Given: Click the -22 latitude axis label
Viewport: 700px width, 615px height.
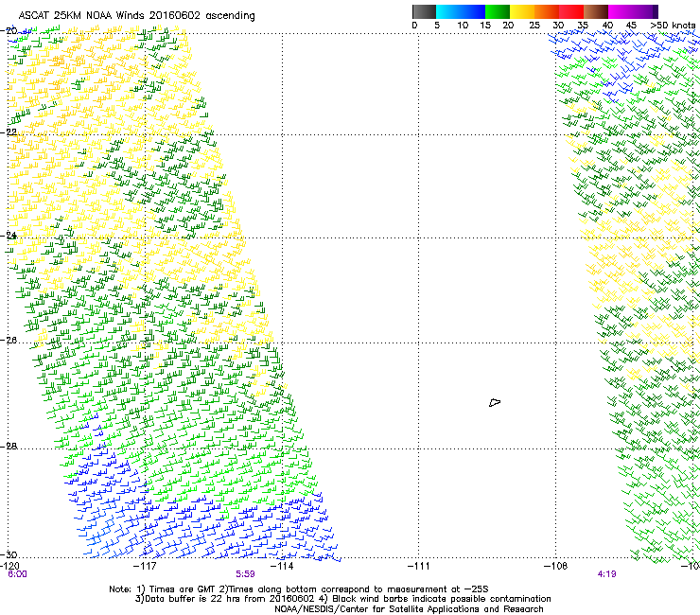Looking at the screenshot, I should (x=9, y=132).
